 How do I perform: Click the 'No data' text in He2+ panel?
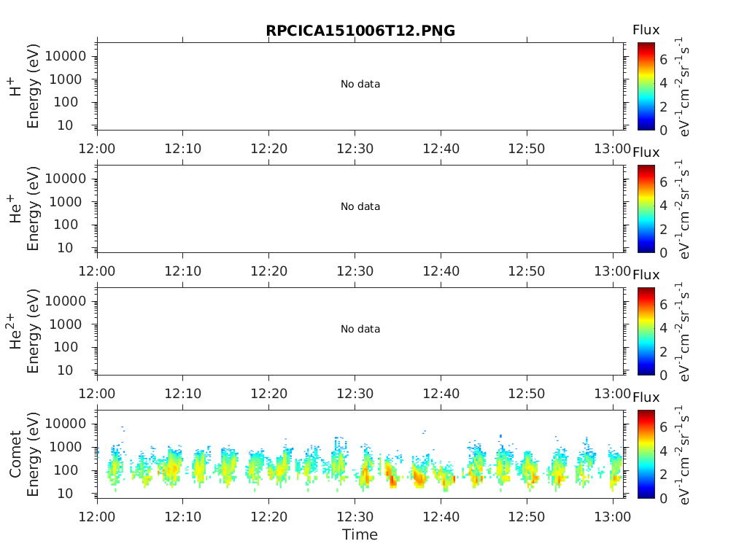[x=360, y=329]
